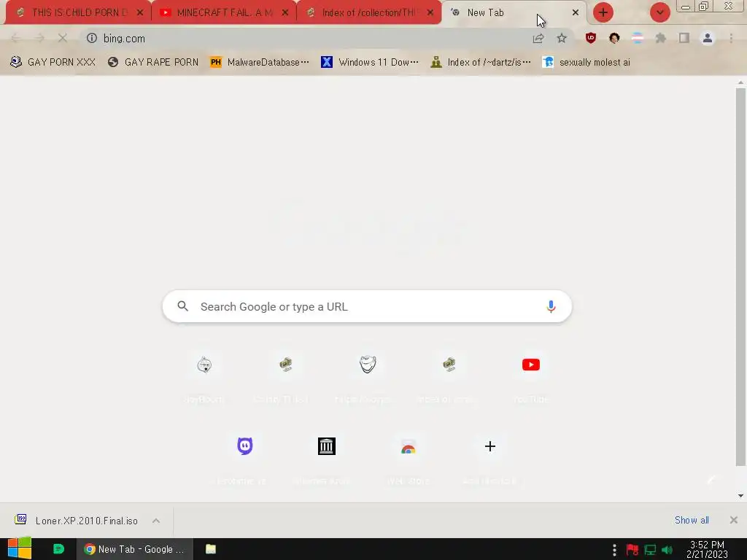Close the MINECRAFT FAIL tab
This screenshot has width=747, height=560.
(285, 12)
